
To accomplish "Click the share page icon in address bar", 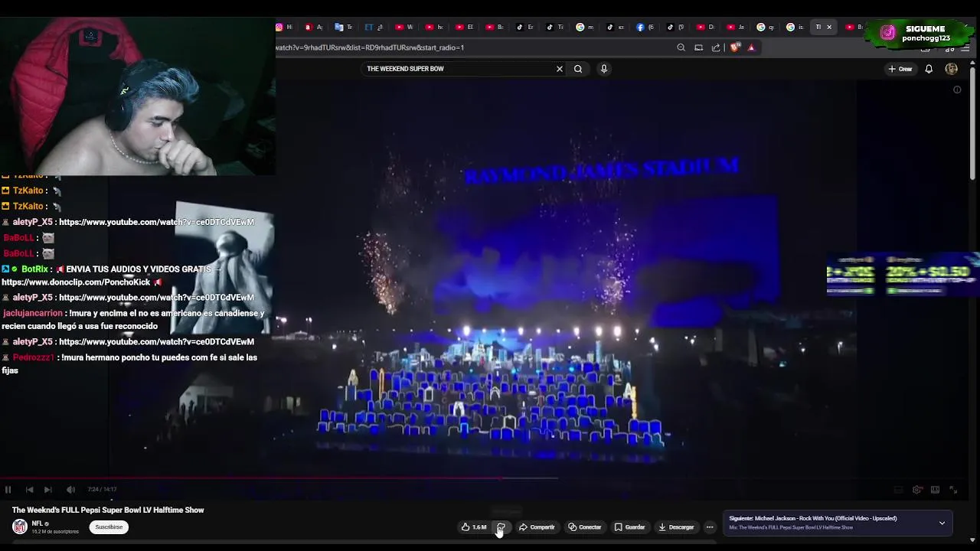I will (716, 47).
